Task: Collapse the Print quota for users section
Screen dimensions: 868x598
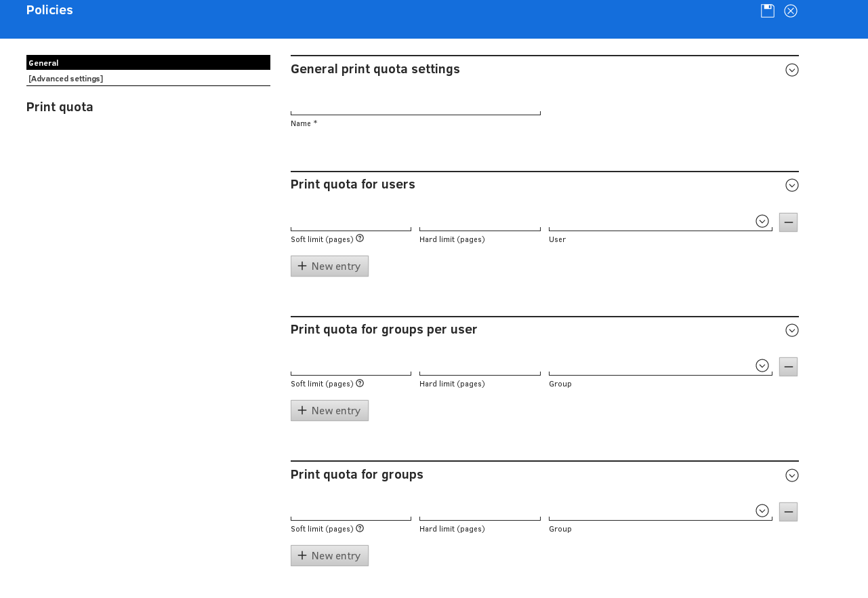Action: 791,185
